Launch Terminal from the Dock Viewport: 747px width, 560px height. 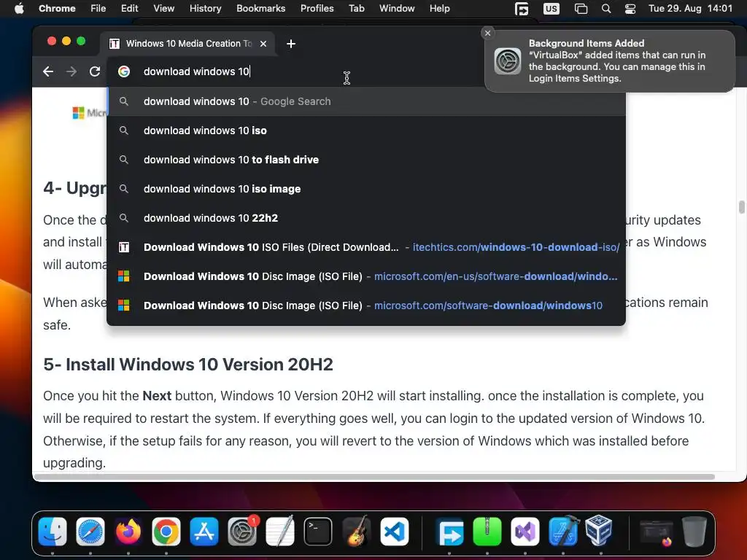coord(318,531)
